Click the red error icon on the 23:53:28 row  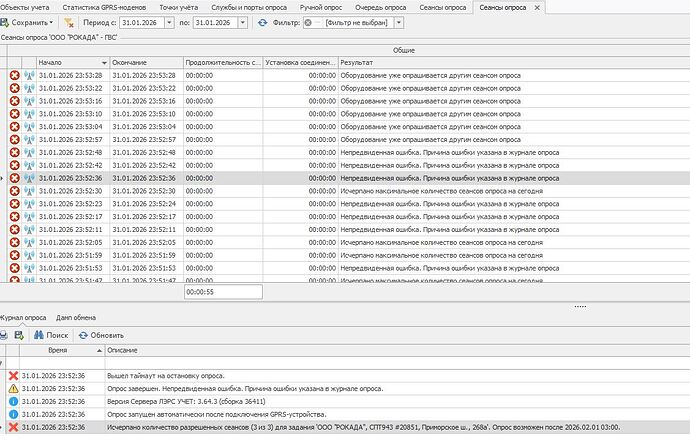coord(14,75)
